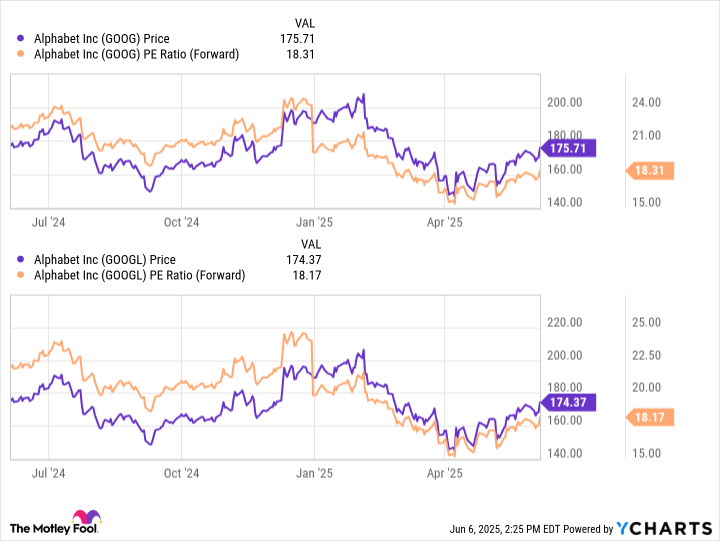Click the Jul '24 label on bottom chart
This screenshot has height=541, width=720.
point(49,471)
